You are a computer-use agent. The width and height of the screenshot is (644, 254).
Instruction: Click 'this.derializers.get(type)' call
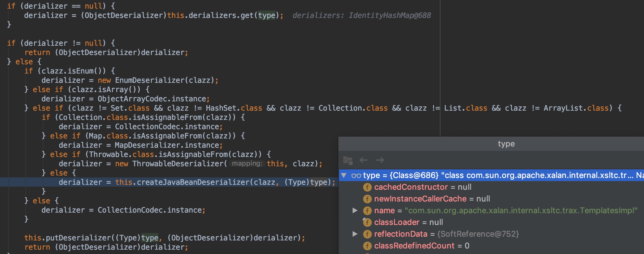223,15
